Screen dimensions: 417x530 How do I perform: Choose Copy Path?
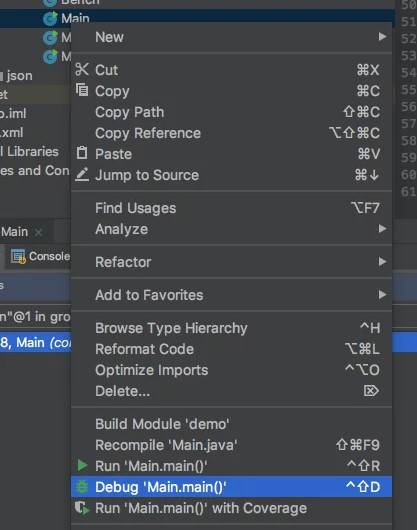(231, 112)
